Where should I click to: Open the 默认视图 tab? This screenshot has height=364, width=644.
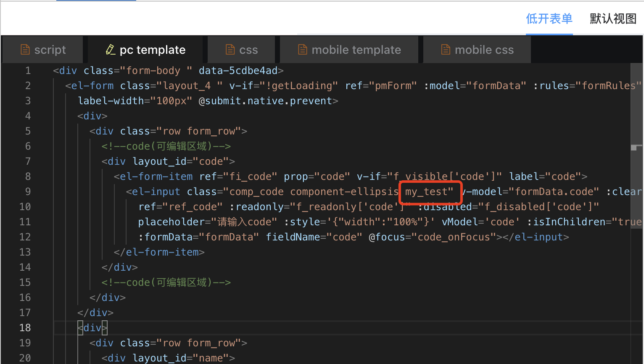(613, 18)
